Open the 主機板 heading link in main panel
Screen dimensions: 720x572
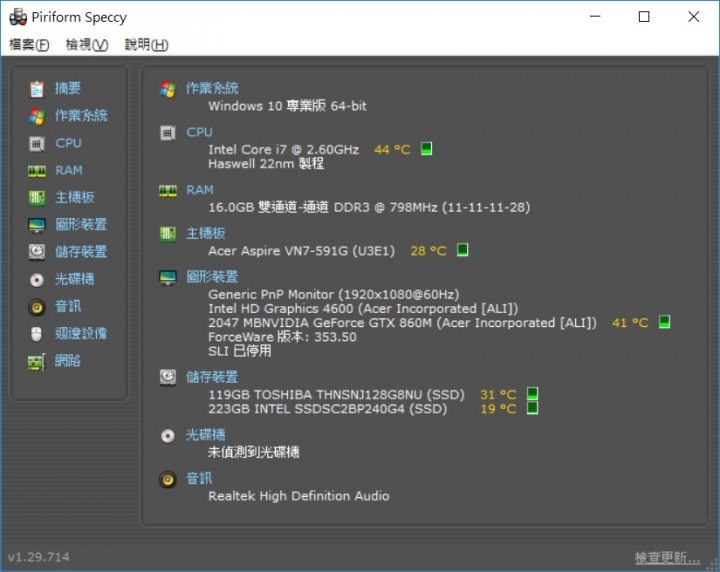coord(205,233)
